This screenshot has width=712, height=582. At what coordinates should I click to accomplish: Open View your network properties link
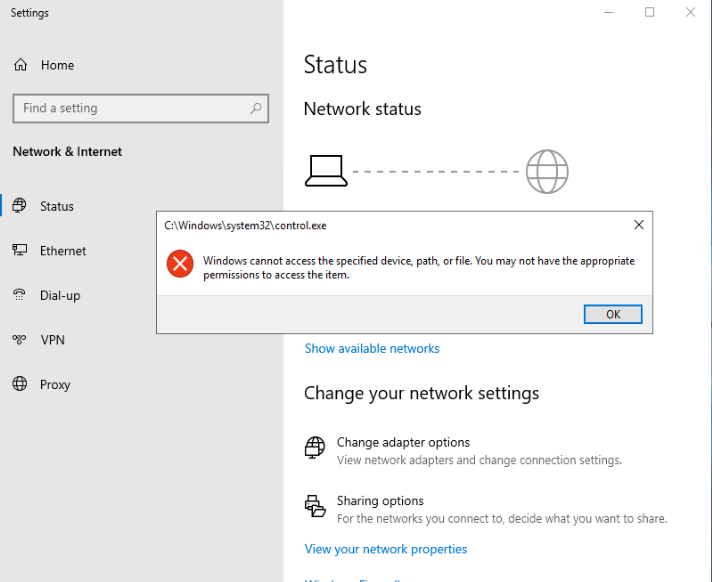click(x=386, y=548)
